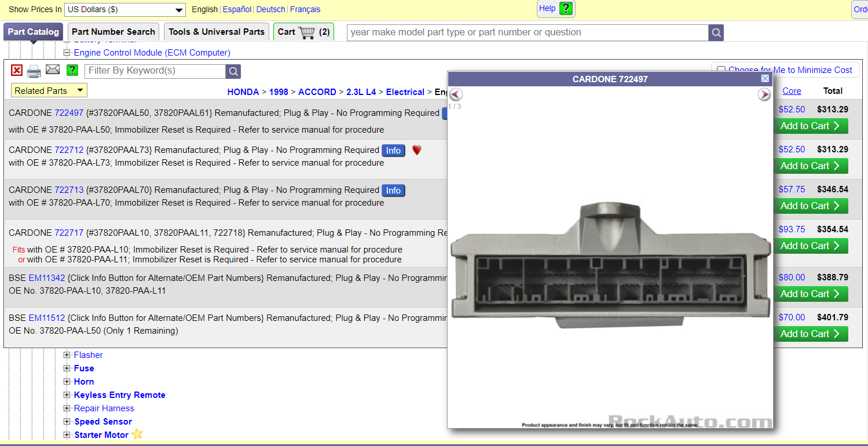Click the ACCORD breadcrumb link

pyautogui.click(x=317, y=92)
